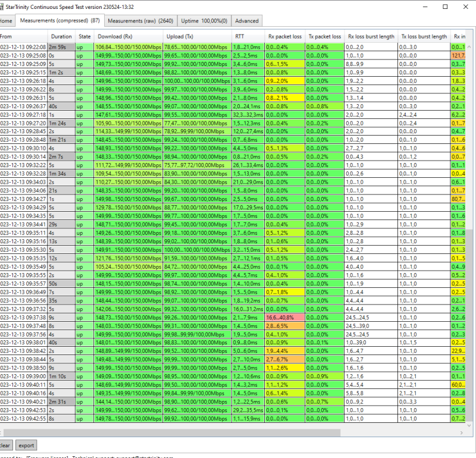This screenshot has width=476, height=458.
Task: Select row starting 09:25:08
Action: click(x=233, y=55)
